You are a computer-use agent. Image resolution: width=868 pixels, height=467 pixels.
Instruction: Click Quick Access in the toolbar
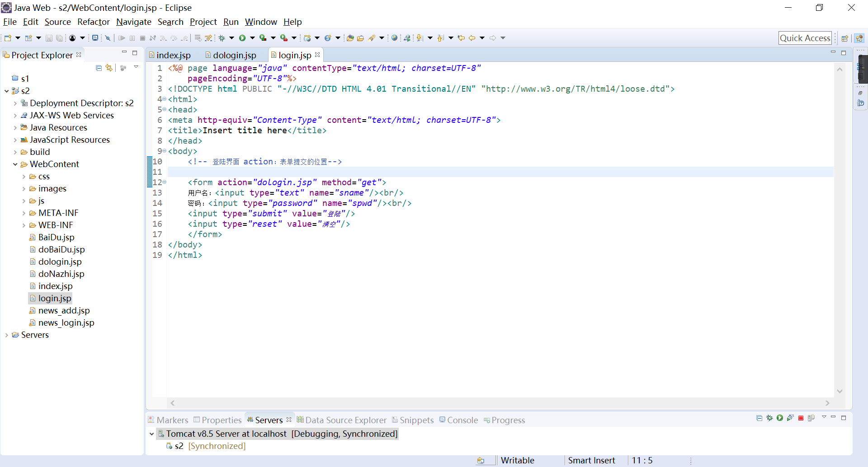[805, 38]
